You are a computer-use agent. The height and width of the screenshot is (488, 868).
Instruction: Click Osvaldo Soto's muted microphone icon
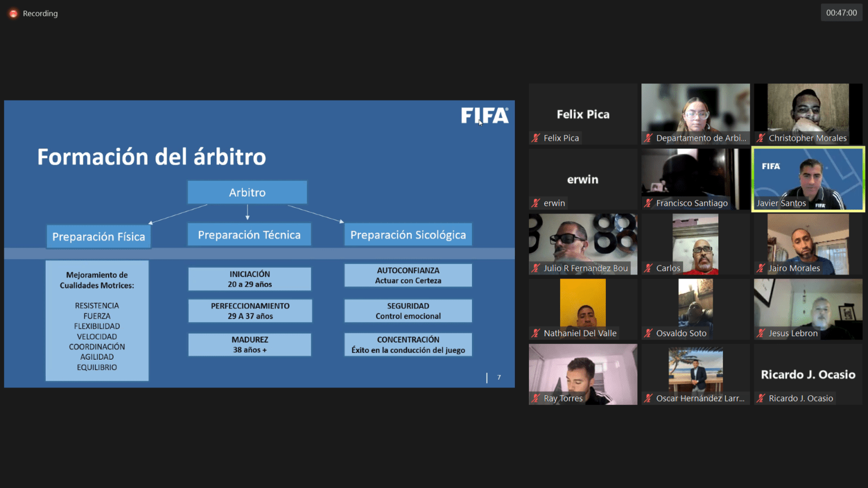coord(648,333)
